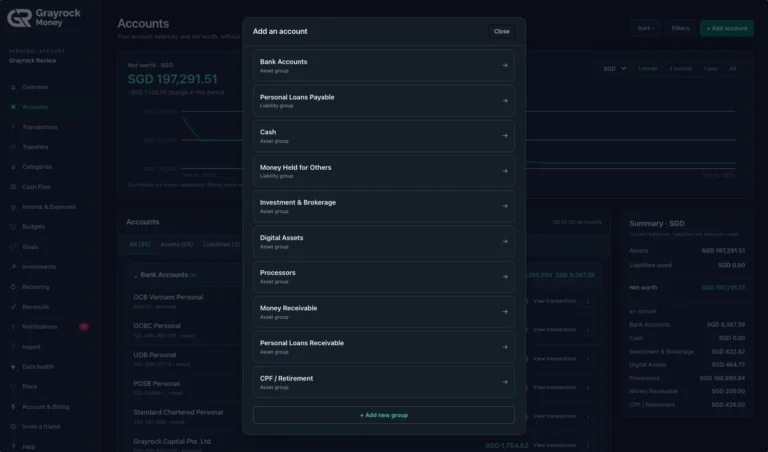Click the red Notifications count badge

84,327
